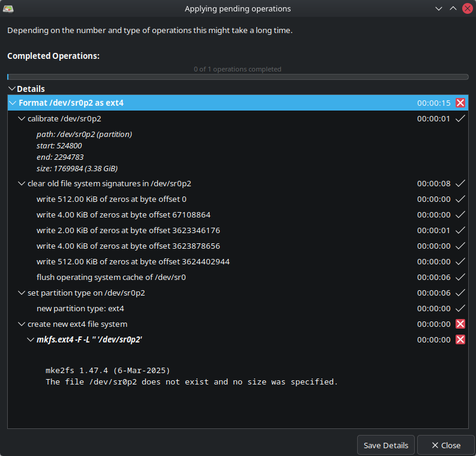
Task: Click checkmark on clear old file system signatures row
Action: pyautogui.click(x=460, y=183)
